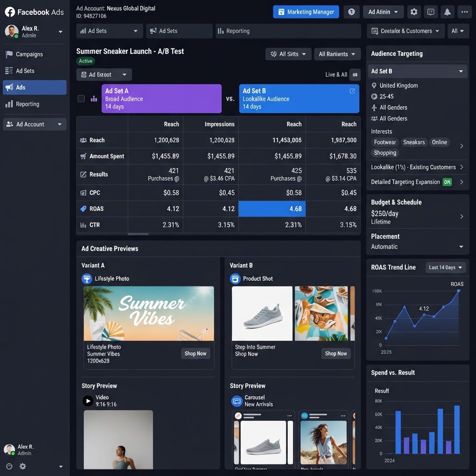Click Shop Now on Variant B
Image resolution: width=476 pixels, height=476 pixels.
coord(336,353)
